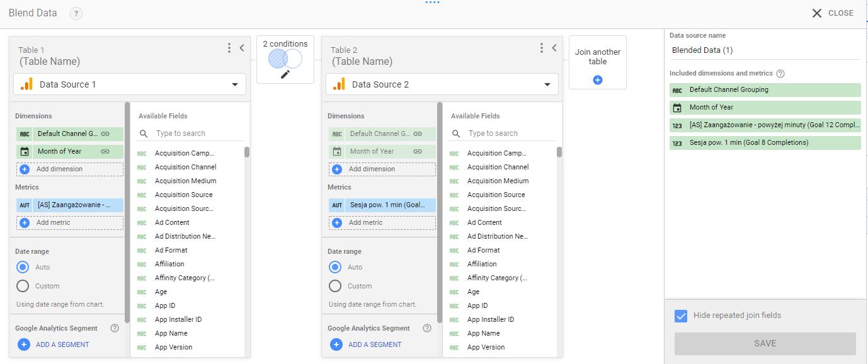The width and height of the screenshot is (868, 364).
Task: Add metric in Table 2
Action: tap(382, 222)
